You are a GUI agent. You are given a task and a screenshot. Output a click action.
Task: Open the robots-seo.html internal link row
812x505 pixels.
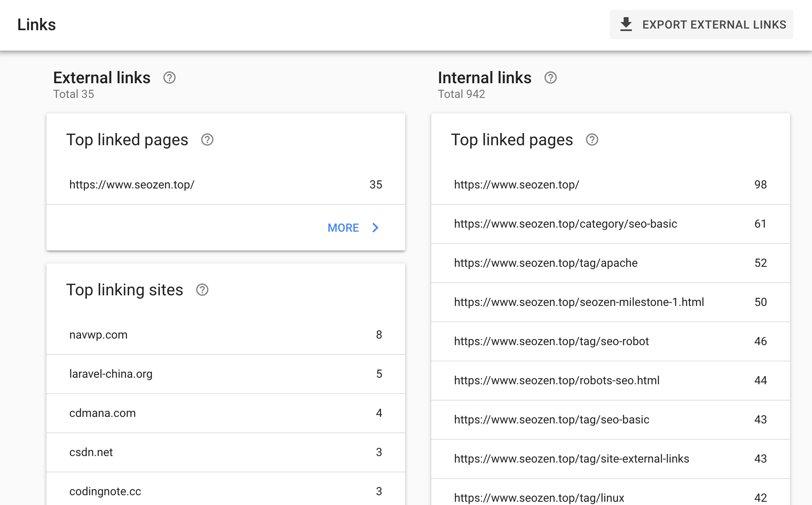[x=611, y=381]
